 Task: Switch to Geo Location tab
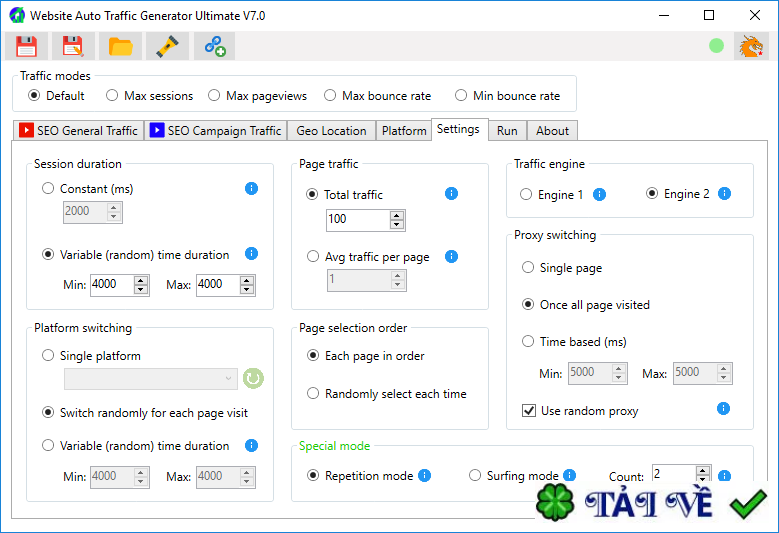pos(331,131)
